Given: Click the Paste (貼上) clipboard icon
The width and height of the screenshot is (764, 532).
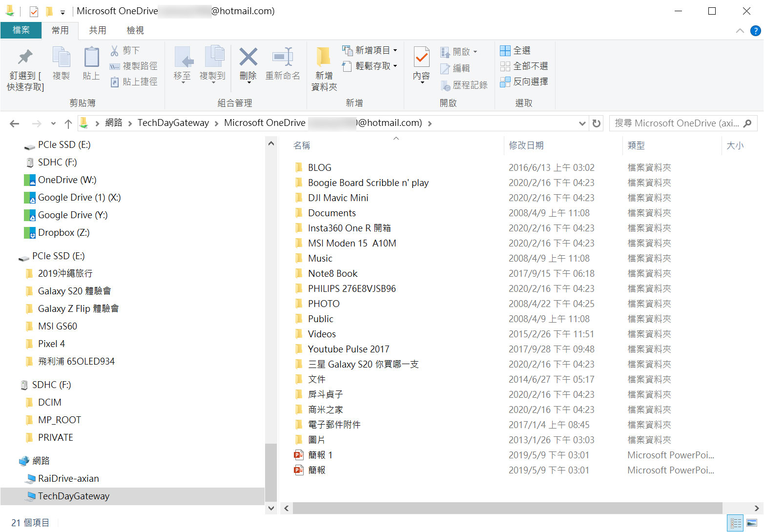Looking at the screenshot, I should click(91, 57).
